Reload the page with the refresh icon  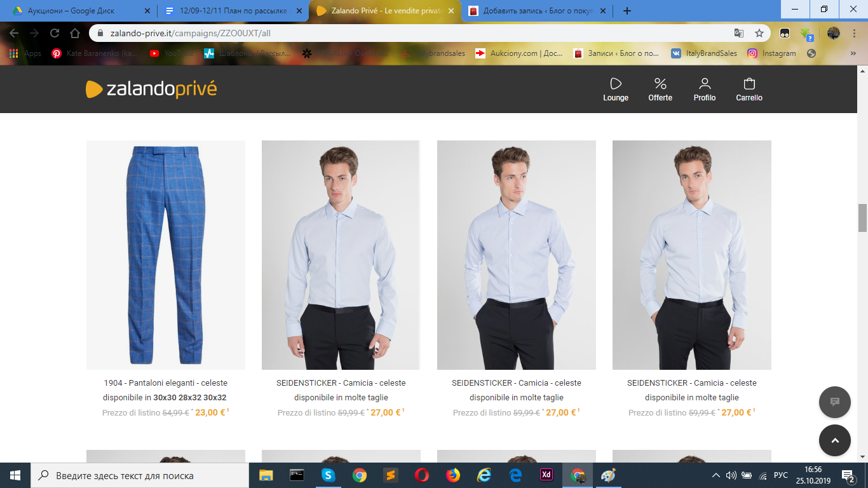point(55,33)
